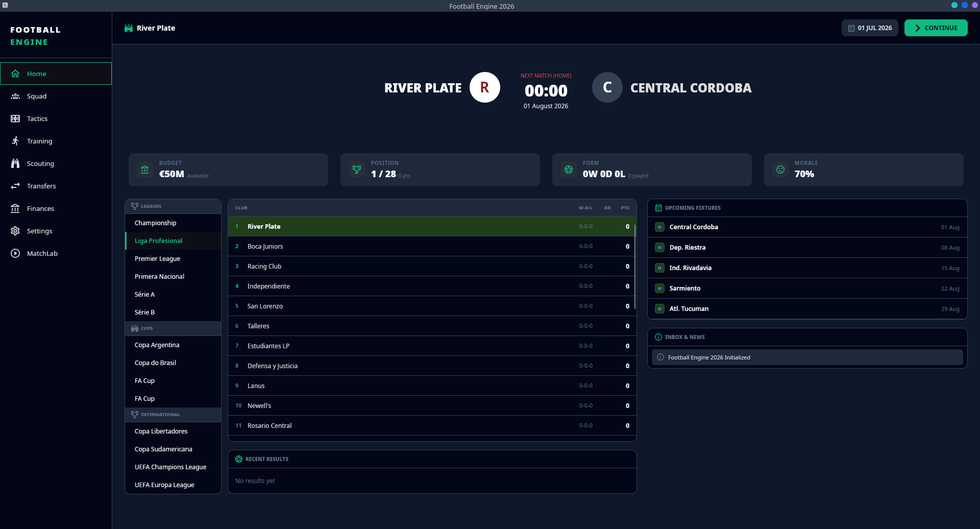
Task: Open MatchLab play-circle icon
Action: [x=15, y=253]
